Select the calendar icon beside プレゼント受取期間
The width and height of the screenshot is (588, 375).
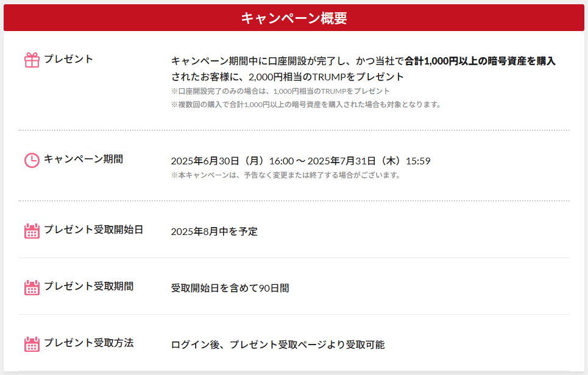tap(32, 287)
